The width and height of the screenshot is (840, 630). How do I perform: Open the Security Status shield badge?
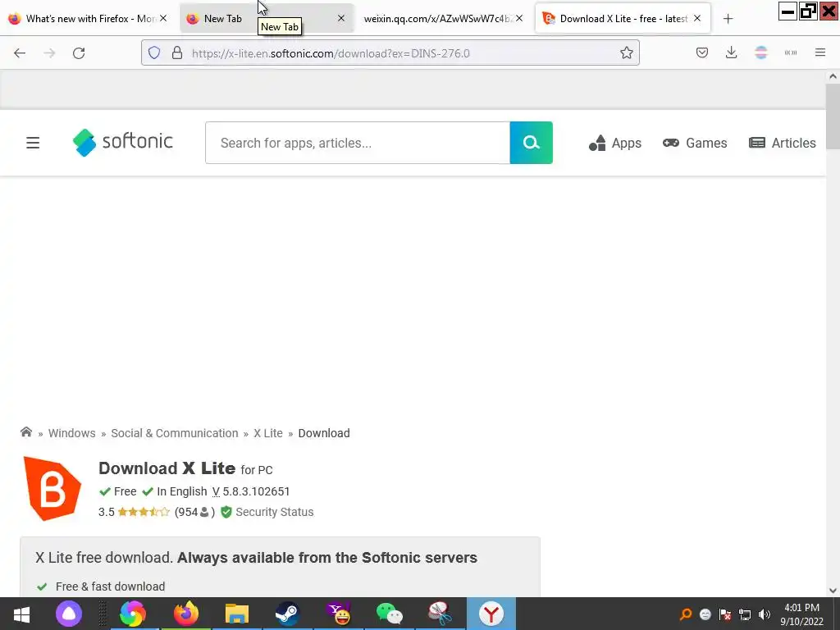pos(226,512)
